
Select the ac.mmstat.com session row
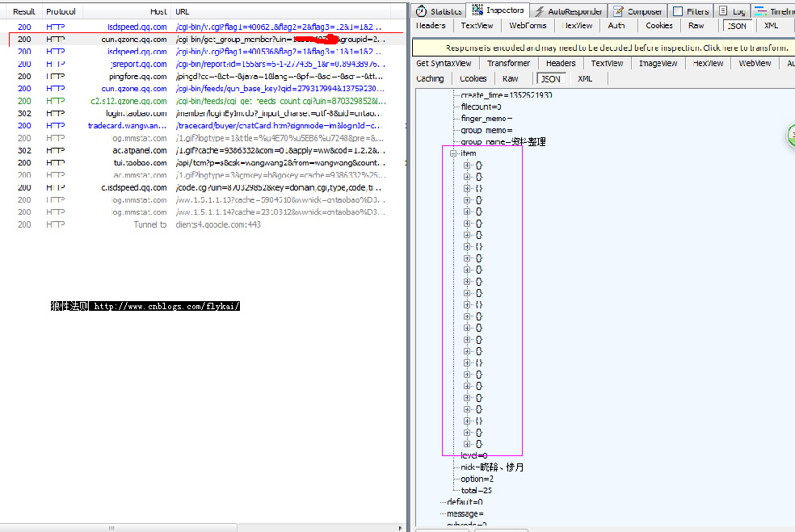(203, 175)
